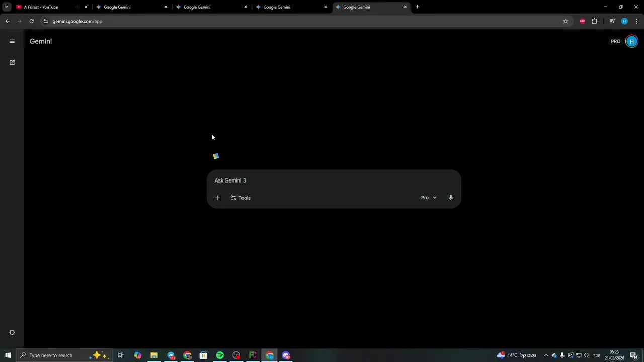Reload the current page
This screenshot has height=362, width=644.
pyautogui.click(x=31, y=21)
